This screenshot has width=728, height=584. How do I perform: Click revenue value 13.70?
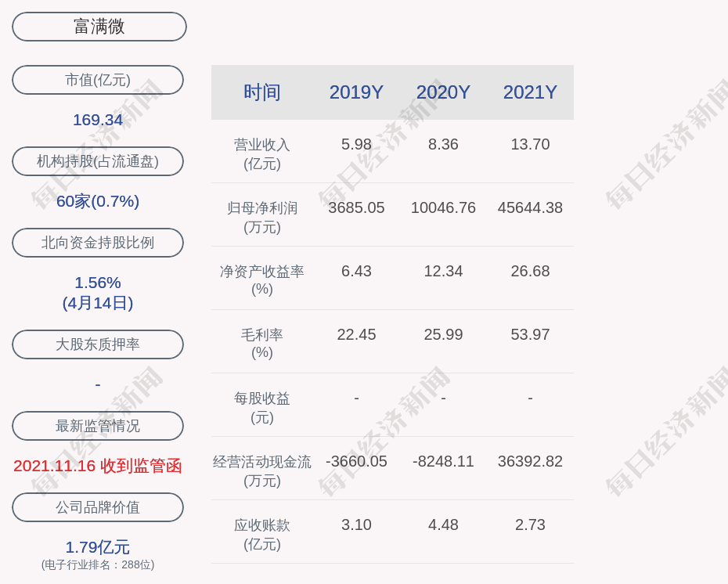coord(530,144)
